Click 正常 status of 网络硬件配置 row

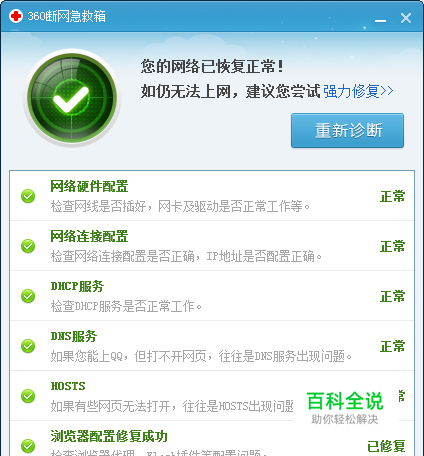coord(392,196)
